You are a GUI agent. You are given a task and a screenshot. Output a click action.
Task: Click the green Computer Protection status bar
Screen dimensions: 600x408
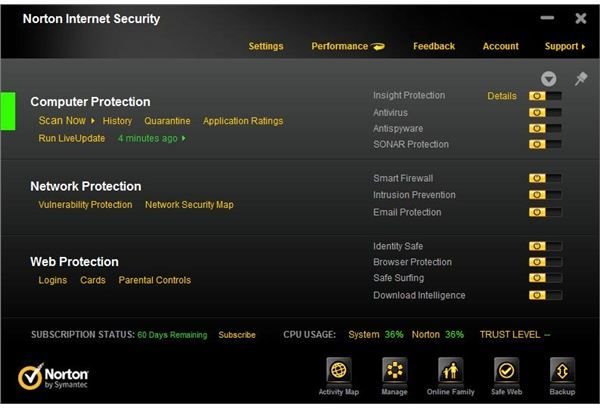click(8, 111)
